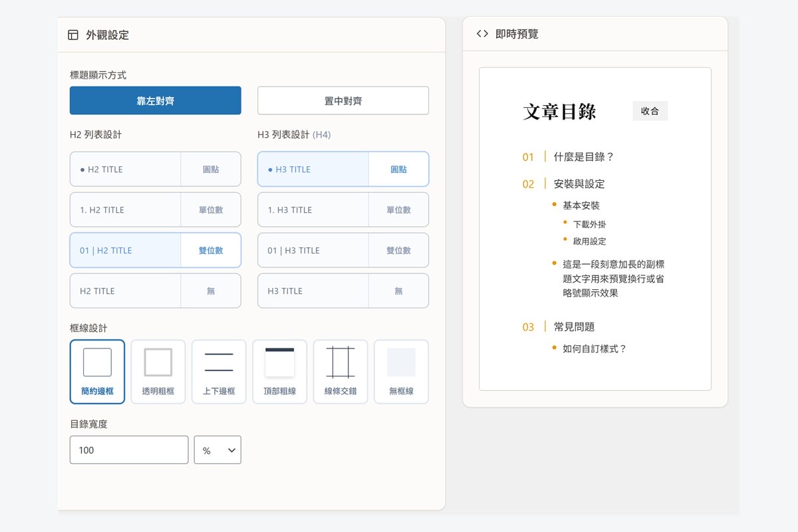
Task: Open the % width unit dropdown
Action: 217,450
